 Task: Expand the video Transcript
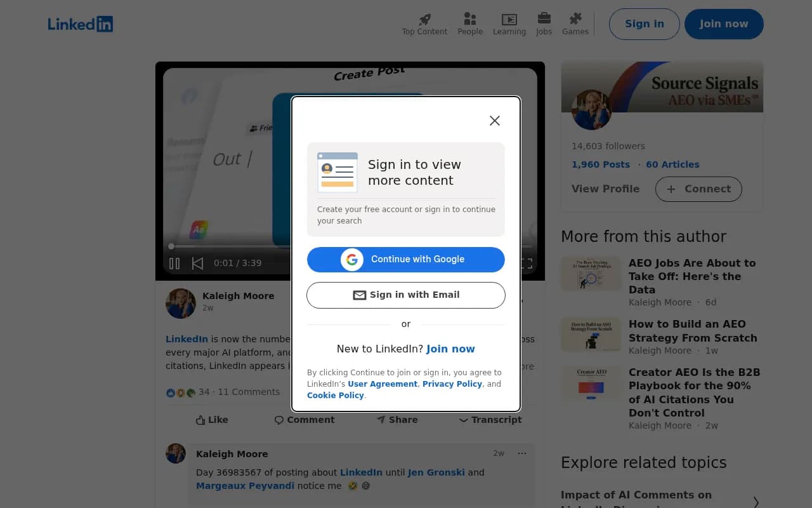490,420
